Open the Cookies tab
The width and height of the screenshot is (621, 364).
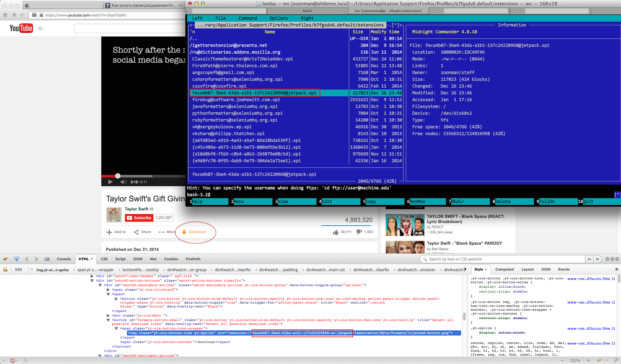pyautogui.click(x=171, y=259)
